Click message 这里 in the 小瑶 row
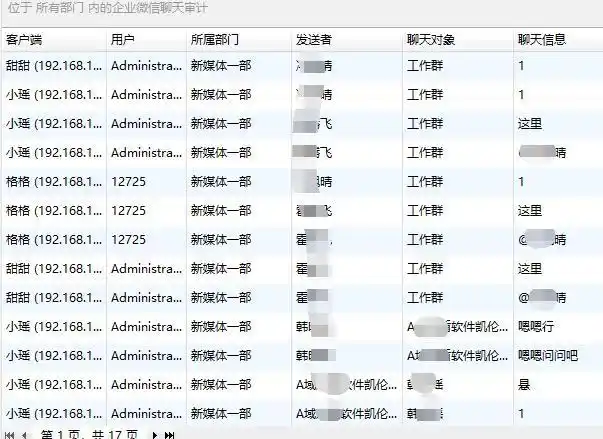 (x=530, y=124)
